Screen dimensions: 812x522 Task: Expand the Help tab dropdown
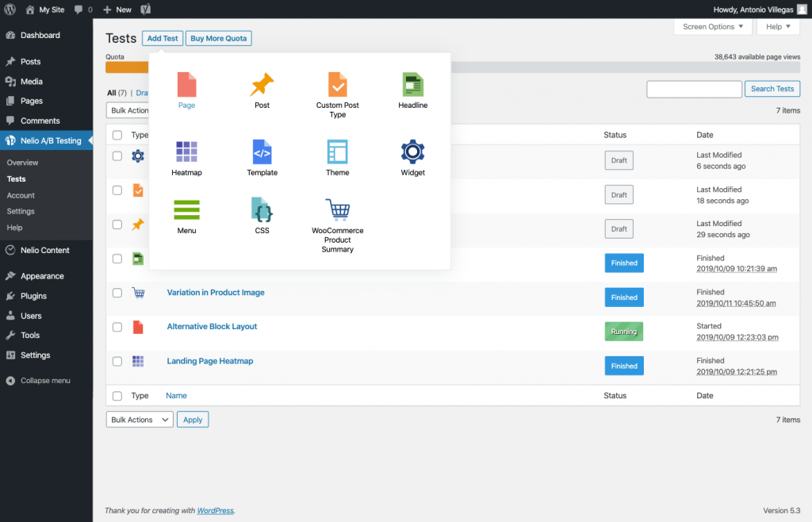pyautogui.click(x=778, y=26)
